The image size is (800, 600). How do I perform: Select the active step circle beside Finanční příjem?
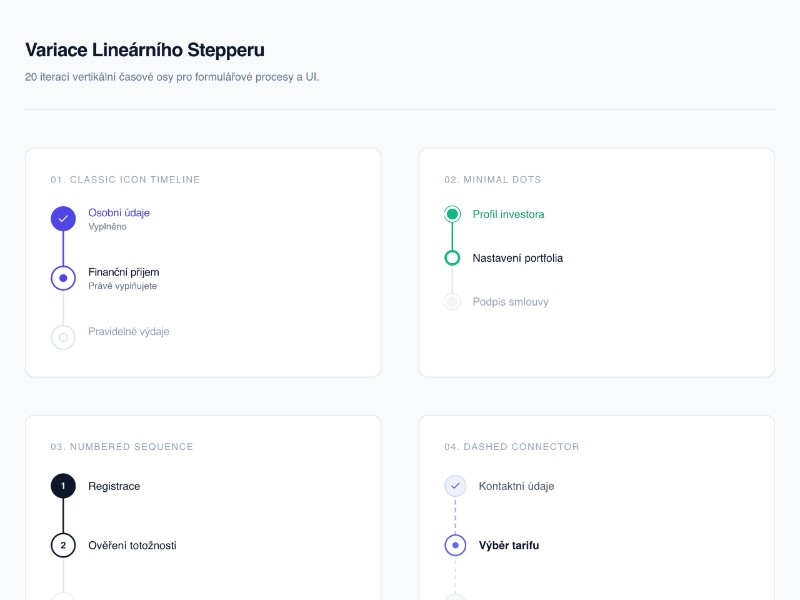pyautogui.click(x=63, y=278)
